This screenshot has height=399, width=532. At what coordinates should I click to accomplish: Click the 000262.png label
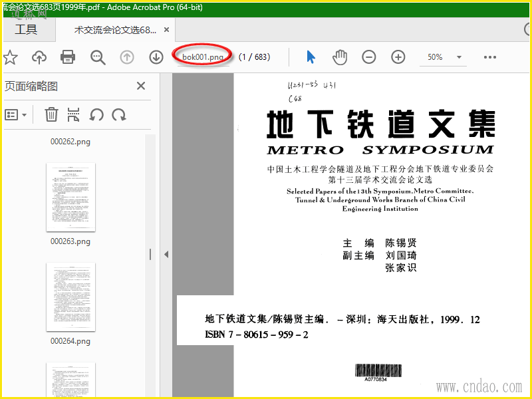pyautogui.click(x=70, y=142)
